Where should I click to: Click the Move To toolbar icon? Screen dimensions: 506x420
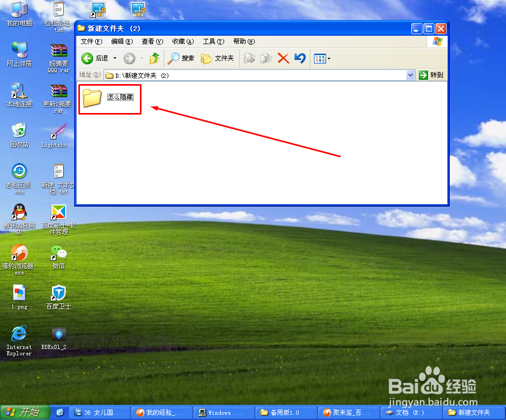click(x=249, y=58)
